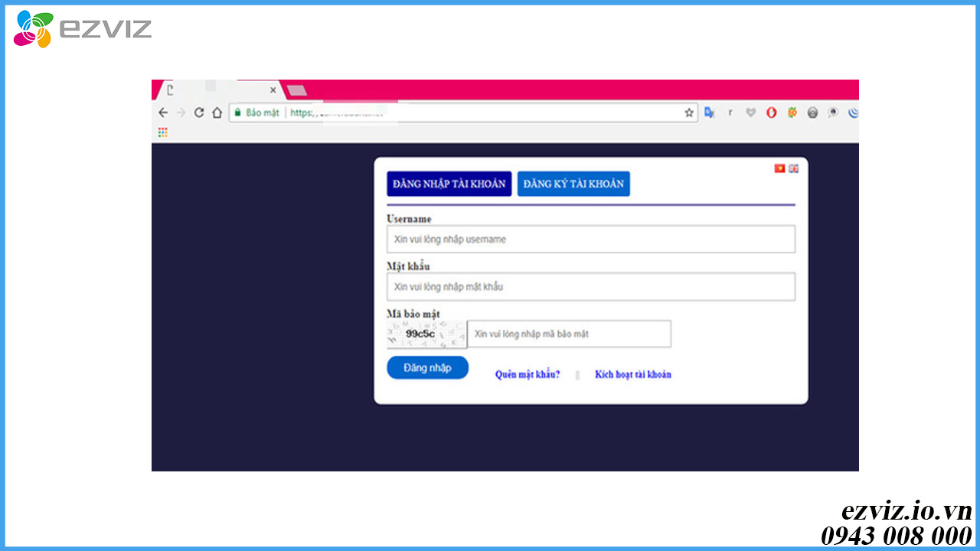Reload the page with the refresh icon
Viewport: 980px width, 551px height.
199,112
